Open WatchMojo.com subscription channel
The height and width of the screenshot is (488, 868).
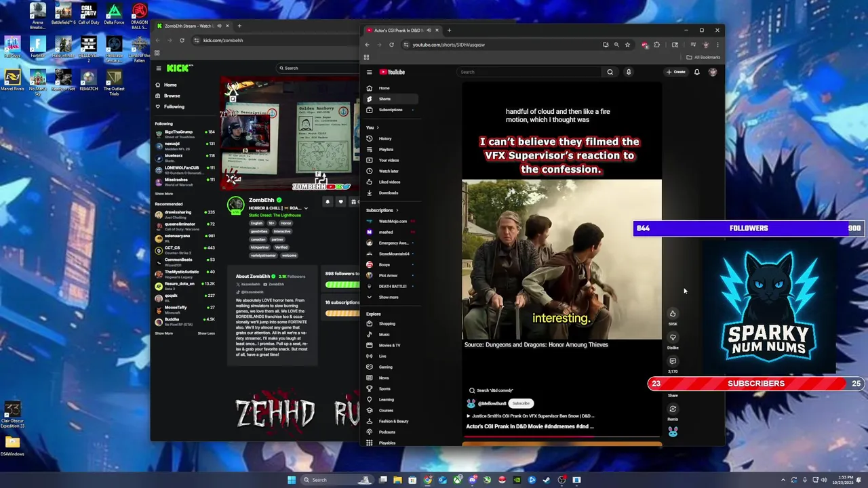[x=390, y=221]
